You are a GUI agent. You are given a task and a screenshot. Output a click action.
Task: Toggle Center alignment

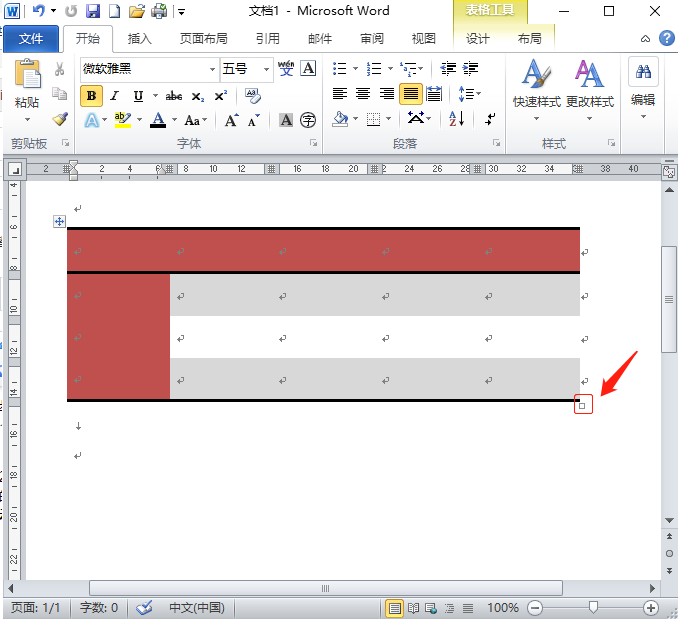pyautogui.click(x=363, y=94)
